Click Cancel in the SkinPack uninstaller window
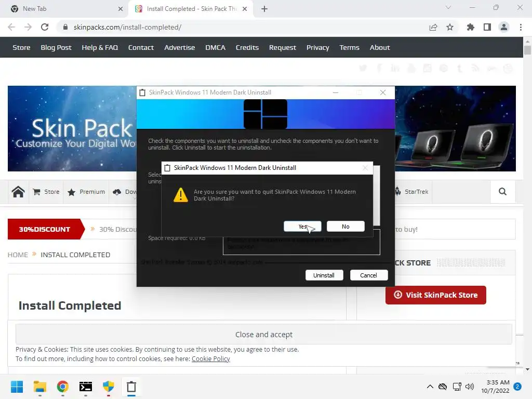Viewport: 532px width, 399px height. 368,275
